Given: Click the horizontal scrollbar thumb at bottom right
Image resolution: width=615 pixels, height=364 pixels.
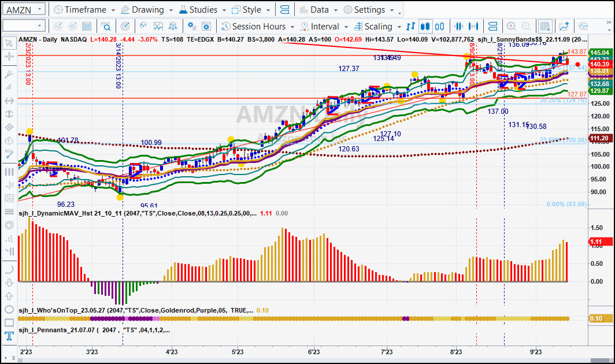Looking at the screenshot, I should 600,361.
